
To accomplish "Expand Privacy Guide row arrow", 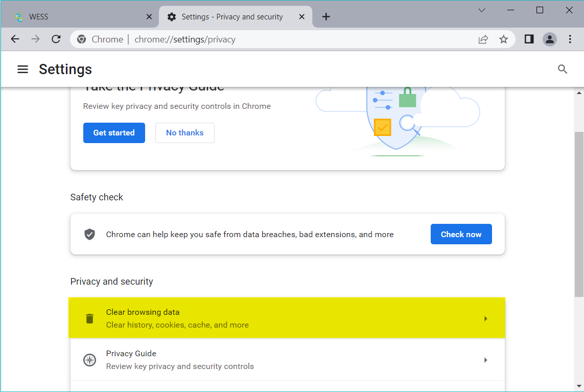I will tap(486, 360).
